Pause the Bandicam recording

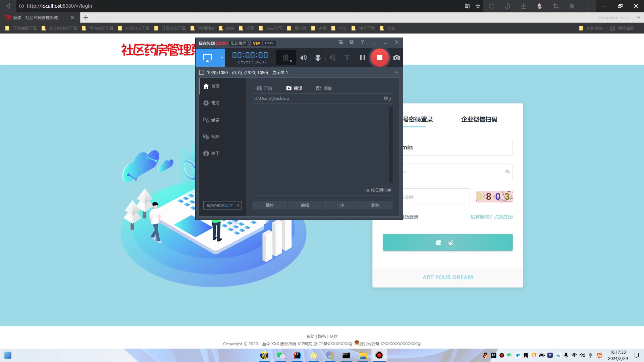(x=362, y=58)
